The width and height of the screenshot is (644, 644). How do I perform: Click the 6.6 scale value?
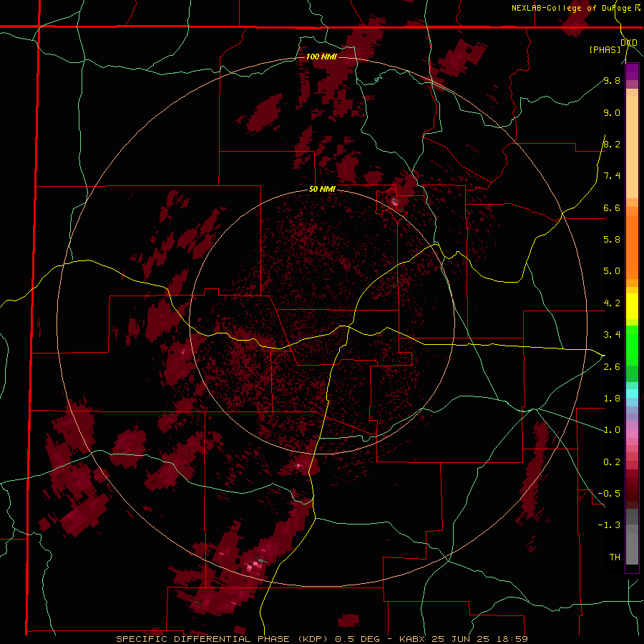pos(612,208)
